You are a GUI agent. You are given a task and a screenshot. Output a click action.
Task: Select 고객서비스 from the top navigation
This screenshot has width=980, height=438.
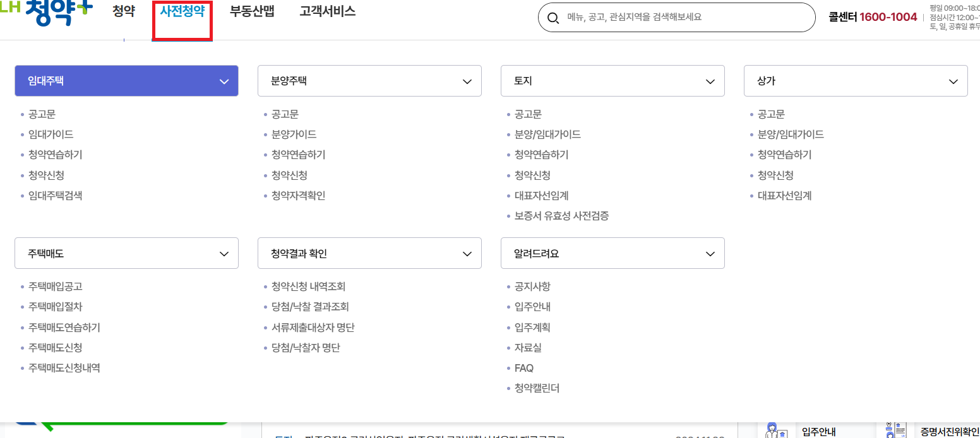tap(327, 11)
